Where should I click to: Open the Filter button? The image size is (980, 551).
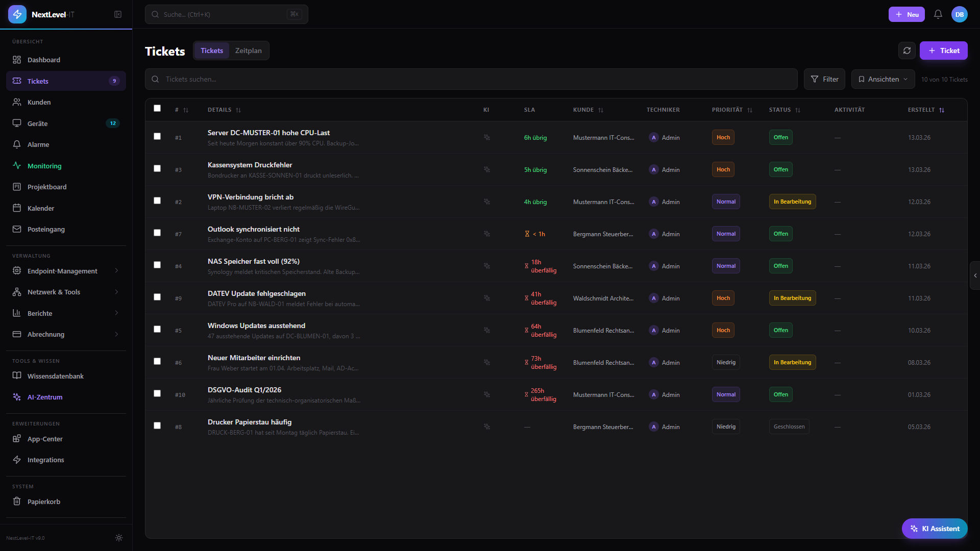824,79
